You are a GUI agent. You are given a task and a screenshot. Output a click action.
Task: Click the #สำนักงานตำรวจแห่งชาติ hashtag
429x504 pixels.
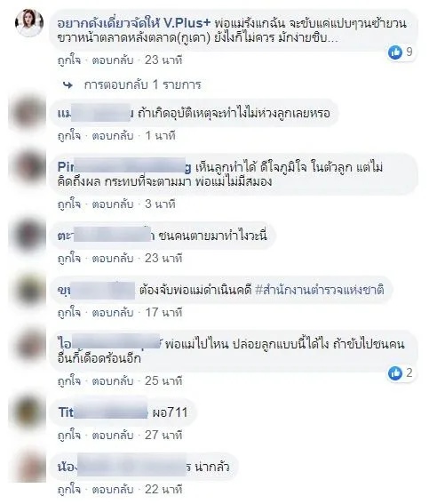click(320, 291)
